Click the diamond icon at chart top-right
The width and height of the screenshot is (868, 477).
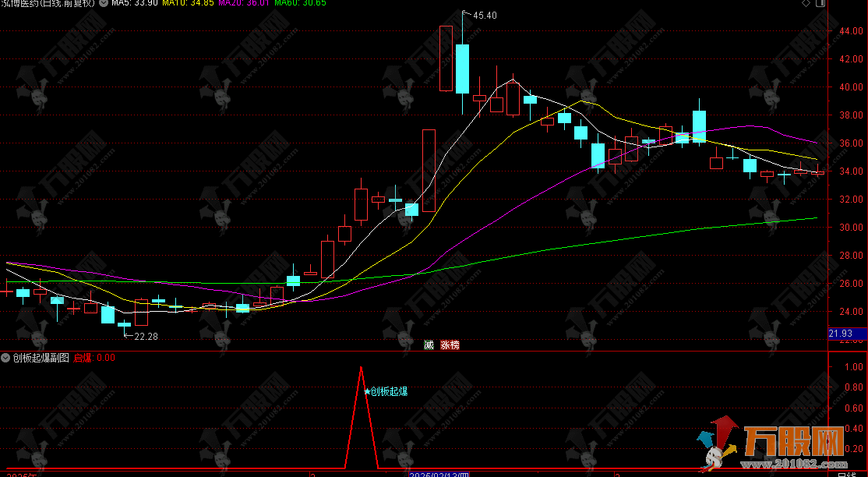pyautogui.click(x=806, y=4)
